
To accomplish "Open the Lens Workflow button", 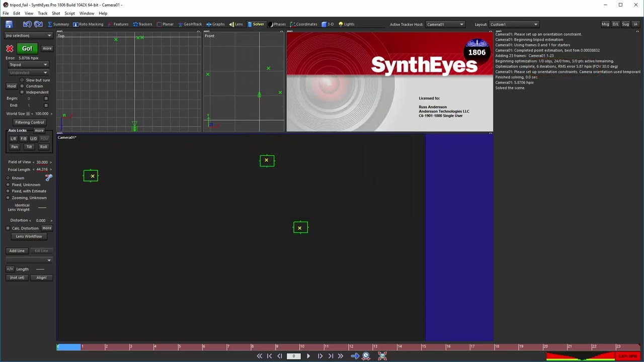I will [29, 236].
